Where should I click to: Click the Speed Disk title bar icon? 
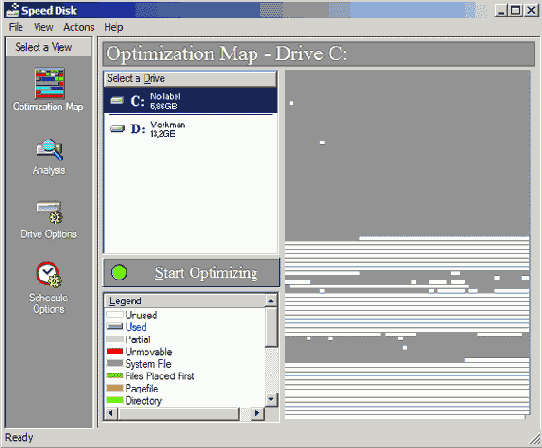tap(12, 10)
